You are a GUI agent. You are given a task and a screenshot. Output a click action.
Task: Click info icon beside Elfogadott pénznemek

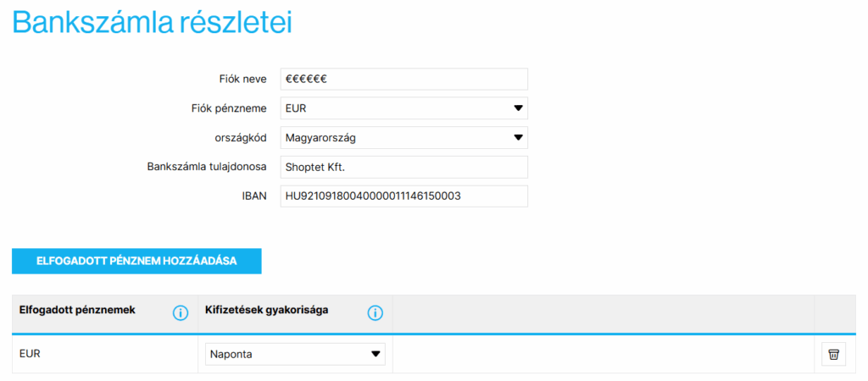[x=181, y=313]
